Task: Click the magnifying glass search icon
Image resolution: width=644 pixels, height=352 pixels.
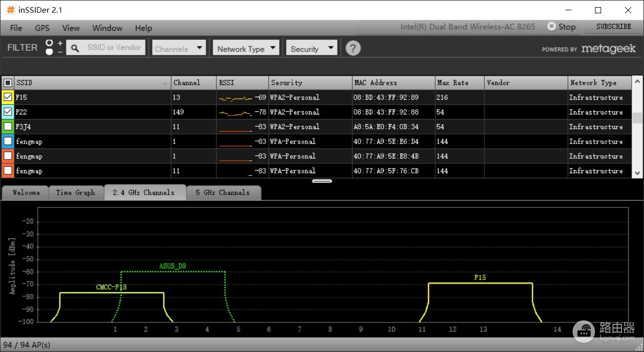Action: [75, 48]
